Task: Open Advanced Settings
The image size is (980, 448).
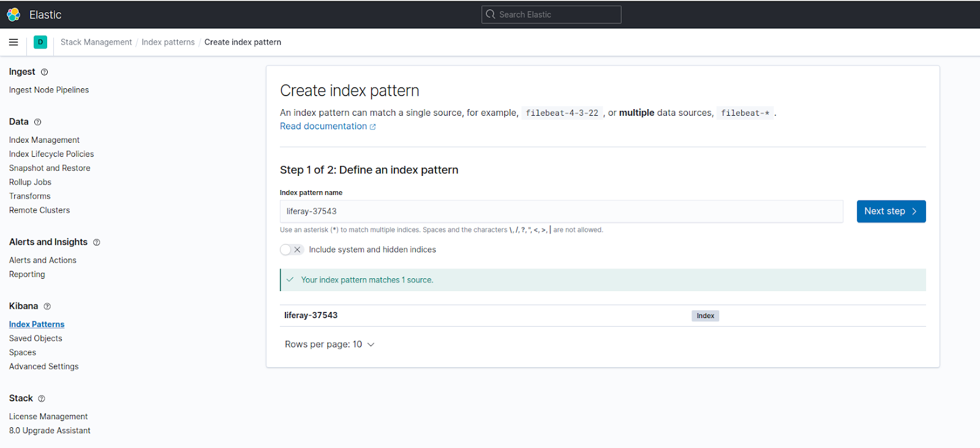Action: (44, 367)
